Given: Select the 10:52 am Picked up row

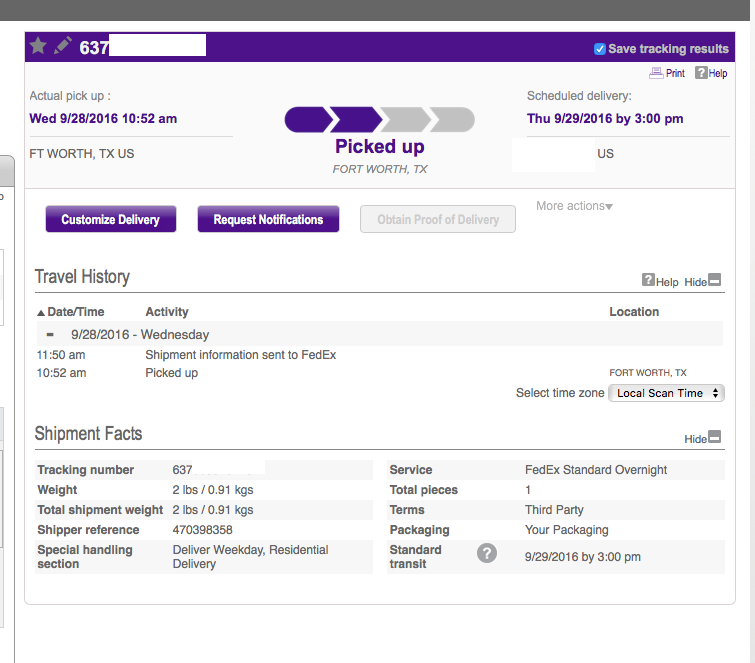Looking at the screenshot, I should (x=380, y=373).
